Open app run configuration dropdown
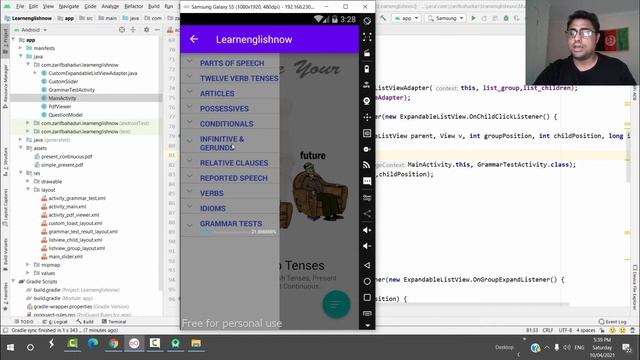Image resolution: width=640 pixels, height=360 pixels. tap(406, 18)
